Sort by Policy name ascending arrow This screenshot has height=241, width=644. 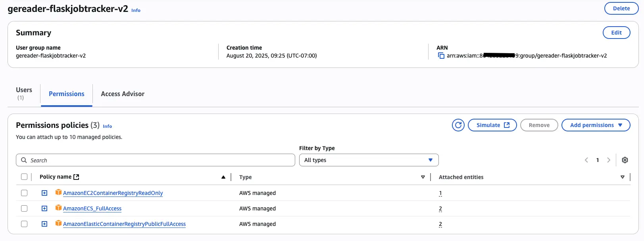tap(223, 177)
